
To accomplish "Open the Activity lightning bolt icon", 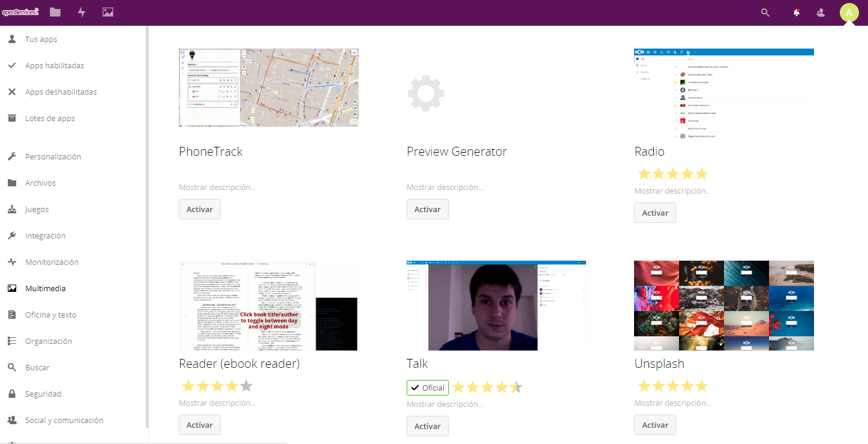I will tap(82, 12).
